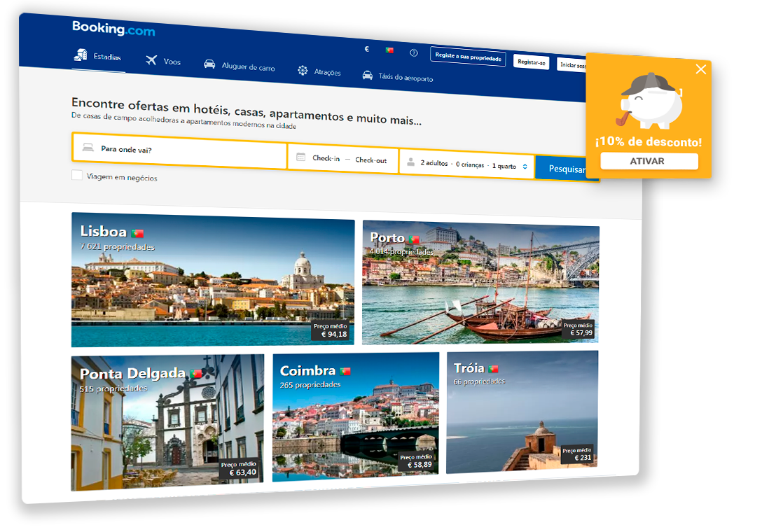Click the airplane Voos icon
This screenshot has width=762, height=532.
click(151, 60)
